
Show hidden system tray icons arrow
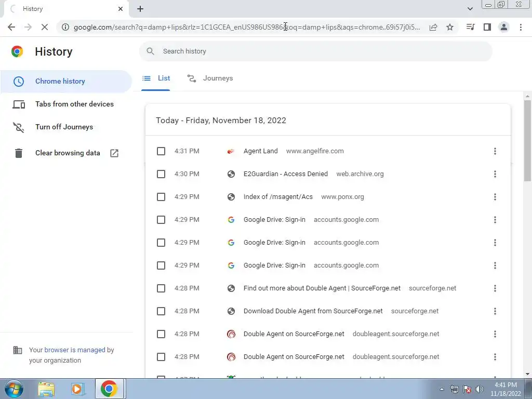[442, 389]
